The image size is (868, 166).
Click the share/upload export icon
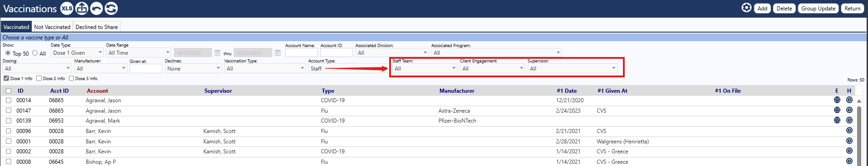[82, 8]
